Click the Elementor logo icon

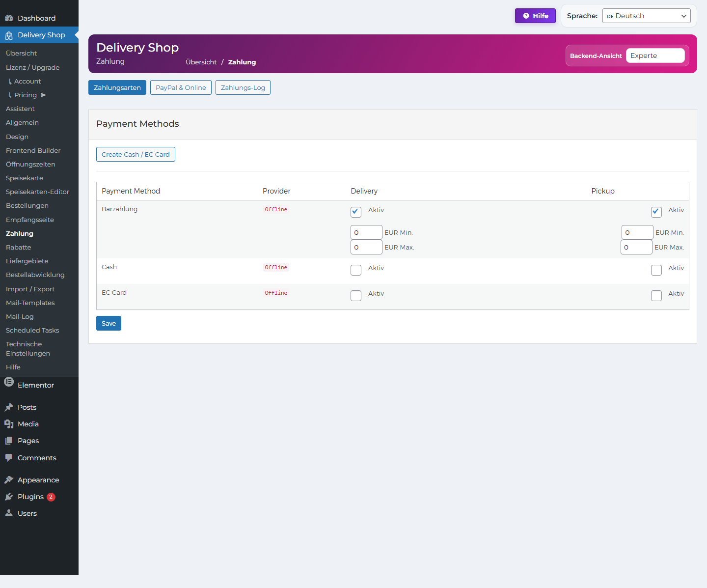(9, 382)
